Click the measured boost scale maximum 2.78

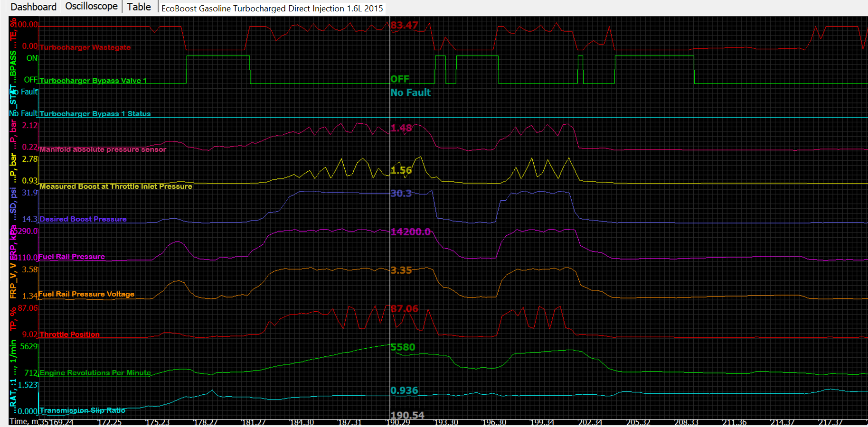[30, 159]
